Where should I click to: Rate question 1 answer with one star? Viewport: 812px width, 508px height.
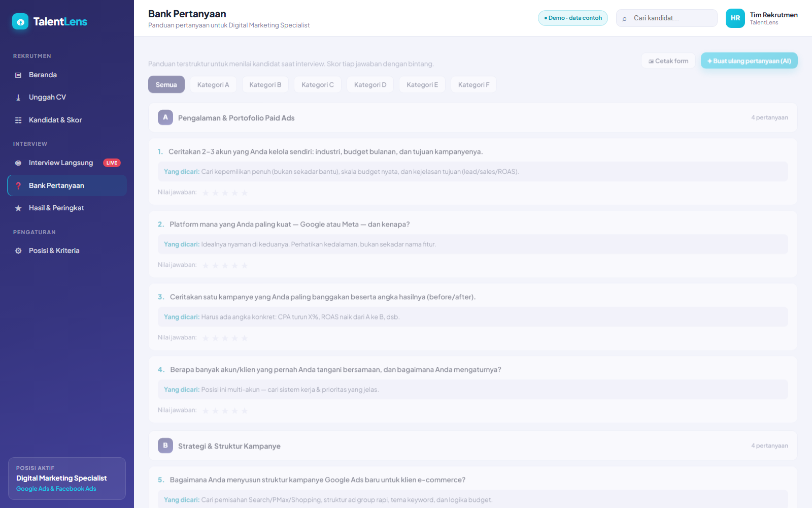tap(206, 193)
